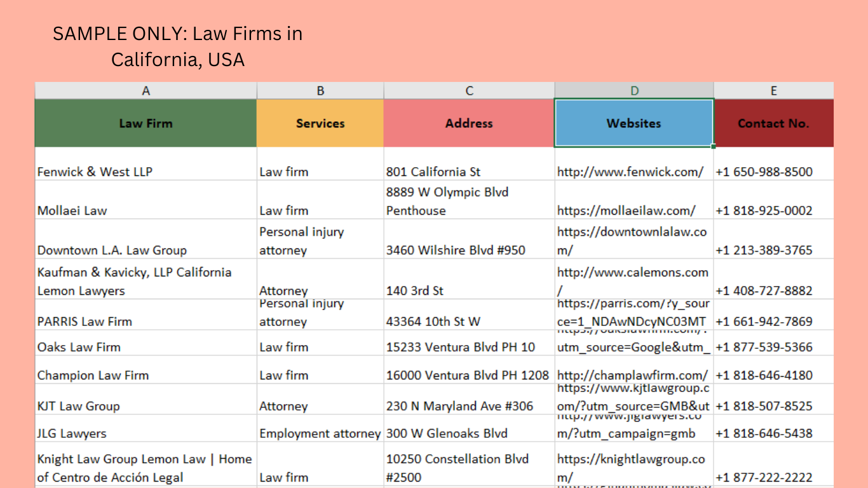Select the 3460 Wilshire Blvd #950 address
This screenshot has height=488, width=868.
point(469,239)
